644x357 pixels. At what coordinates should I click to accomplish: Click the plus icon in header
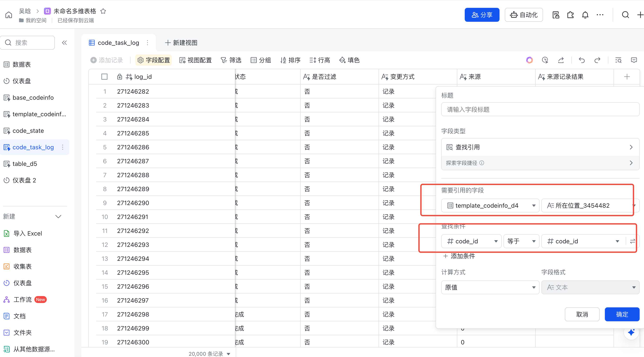click(x=640, y=15)
